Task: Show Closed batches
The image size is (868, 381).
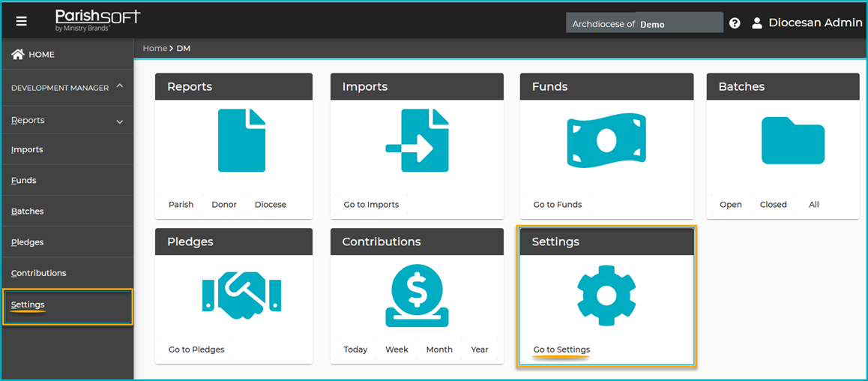Action: pos(774,205)
